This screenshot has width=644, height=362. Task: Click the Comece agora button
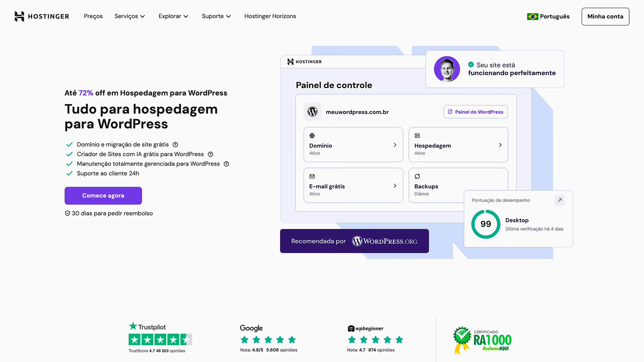[103, 195]
